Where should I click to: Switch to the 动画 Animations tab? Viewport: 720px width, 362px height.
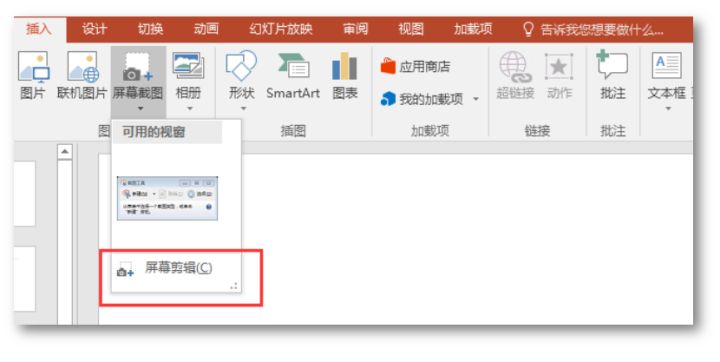[206, 30]
